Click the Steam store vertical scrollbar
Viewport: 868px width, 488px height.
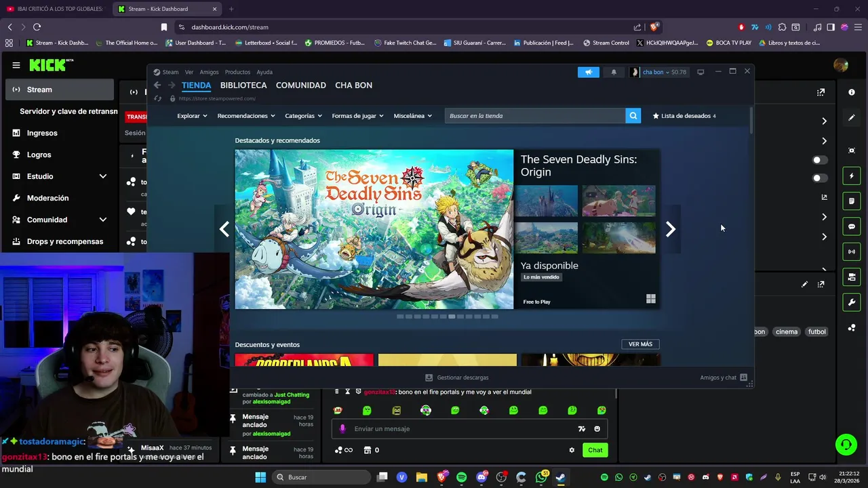pos(751,119)
